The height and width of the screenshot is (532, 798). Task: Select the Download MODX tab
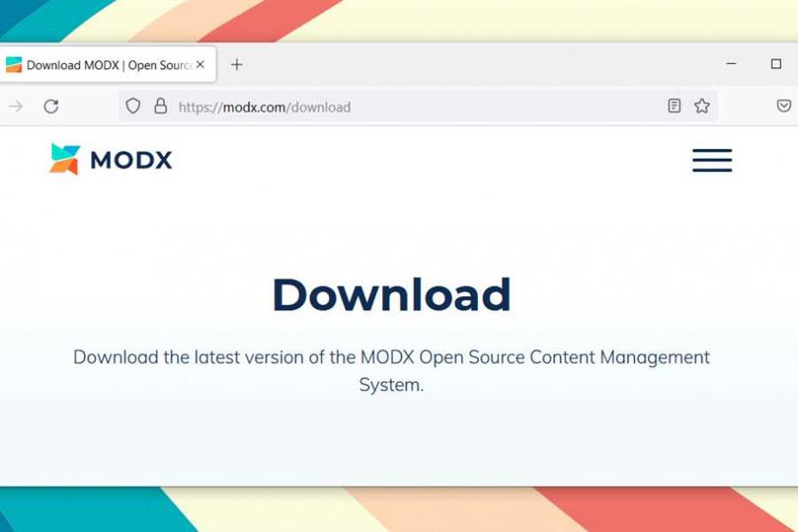tap(108, 65)
